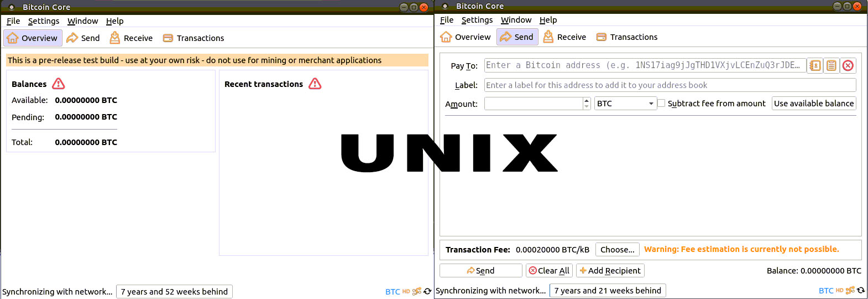Image resolution: width=868 pixels, height=299 pixels.
Task: Close the left Bitcoin Core window
Action: point(423,7)
